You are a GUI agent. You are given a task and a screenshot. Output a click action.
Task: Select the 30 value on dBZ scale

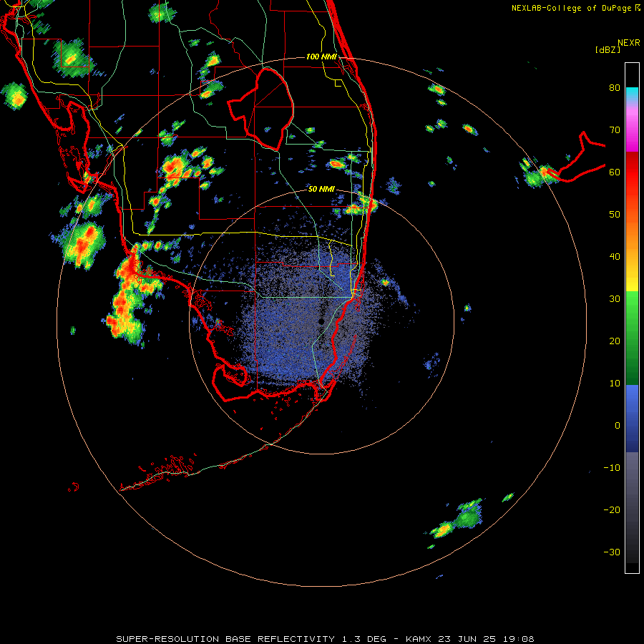615,298
